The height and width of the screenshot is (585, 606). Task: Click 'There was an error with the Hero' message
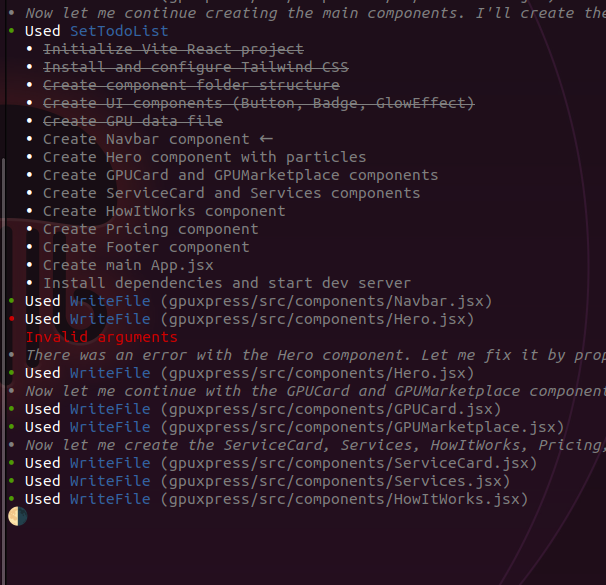click(315, 355)
